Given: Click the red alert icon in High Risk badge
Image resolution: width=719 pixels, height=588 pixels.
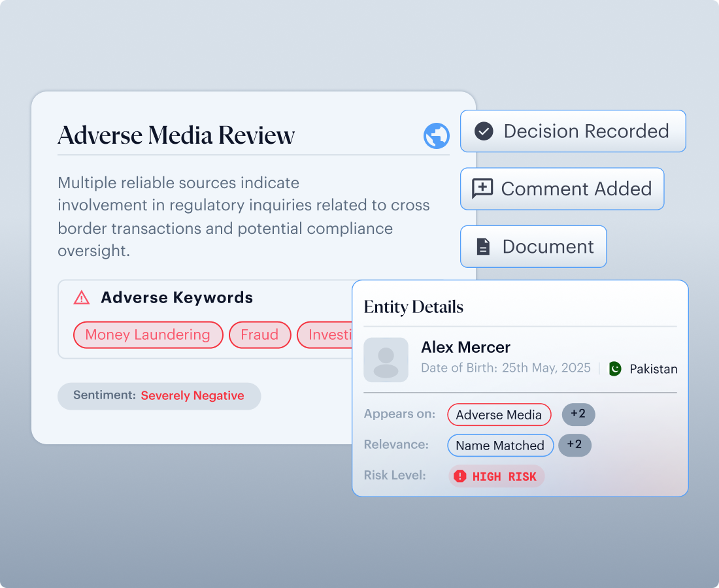Looking at the screenshot, I should pyautogui.click(x=460, y=476).
